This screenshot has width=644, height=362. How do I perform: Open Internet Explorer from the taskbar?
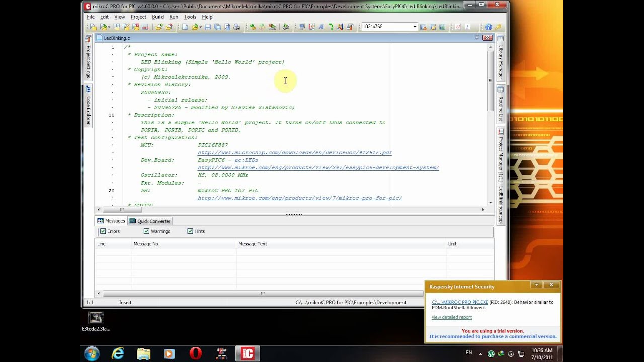pyautogui.click(x=118, y=353)
